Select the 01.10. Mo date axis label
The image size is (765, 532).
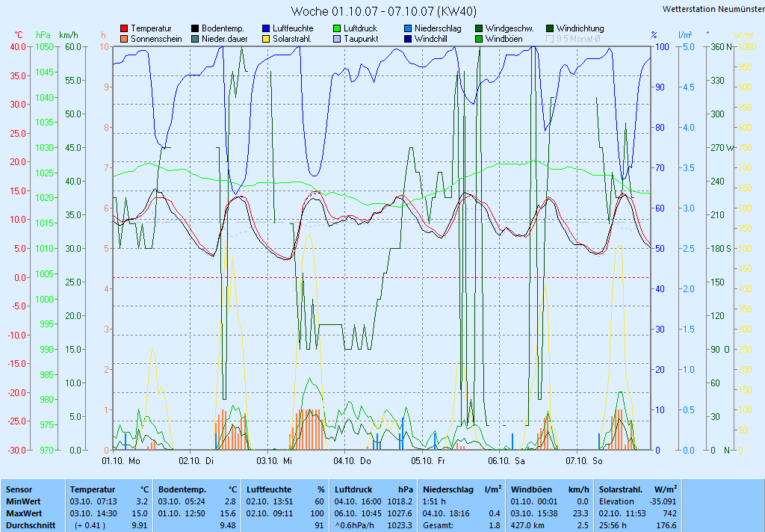[x=121, y=461]
